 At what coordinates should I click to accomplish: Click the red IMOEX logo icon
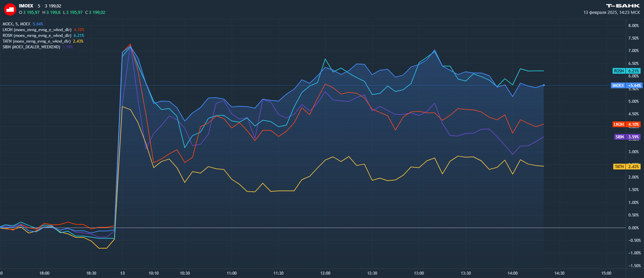pyautogui.click(x=10, y=9)
